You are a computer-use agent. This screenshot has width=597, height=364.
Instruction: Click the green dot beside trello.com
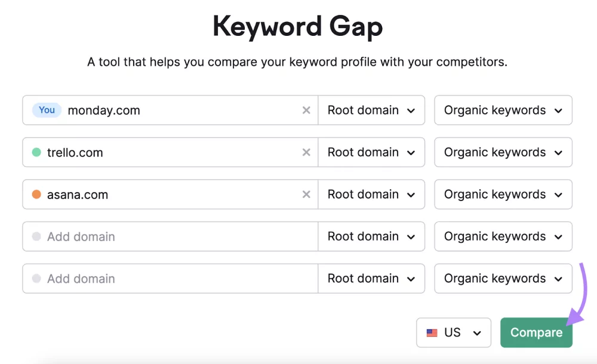(36, 153)
